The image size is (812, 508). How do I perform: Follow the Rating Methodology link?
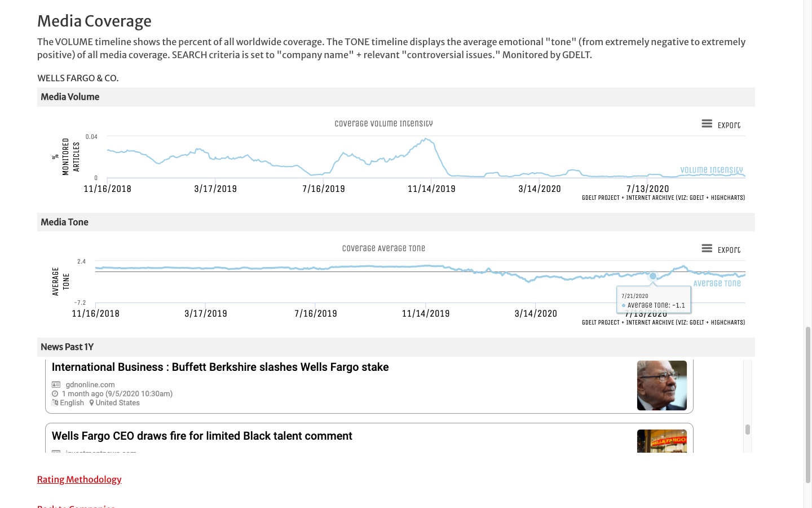click(79, 480)
